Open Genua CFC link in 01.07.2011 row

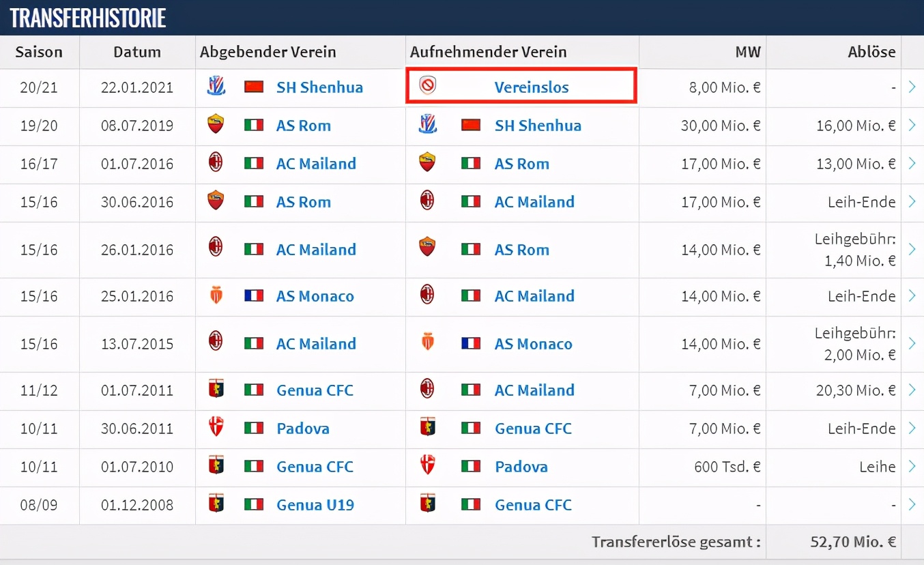pyautogui.click(x=315, y=390)
